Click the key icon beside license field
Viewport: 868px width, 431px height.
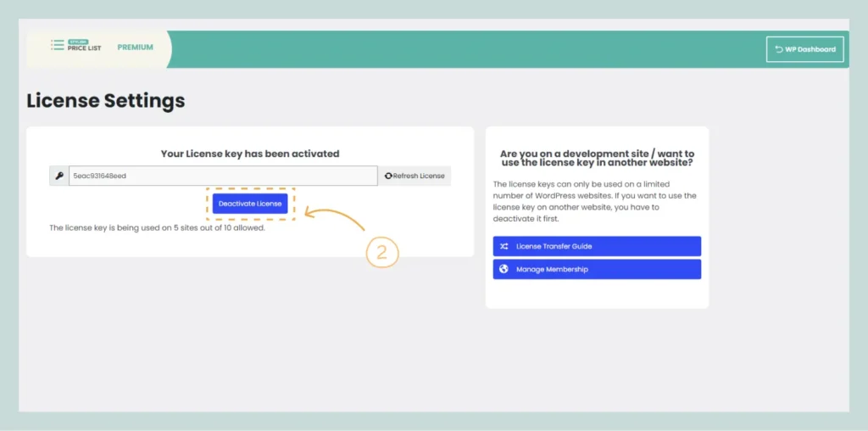click(59, 176)
